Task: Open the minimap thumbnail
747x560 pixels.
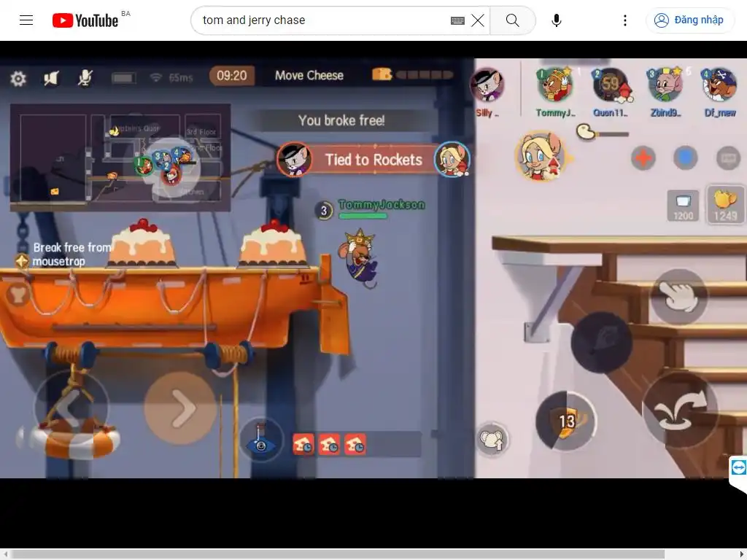Action: click(x=120, y=157)
